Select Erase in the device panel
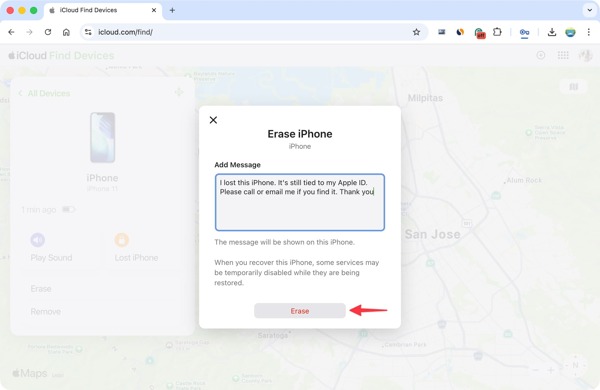The width and height of the screenshot is (600, 390). [41, 289]
